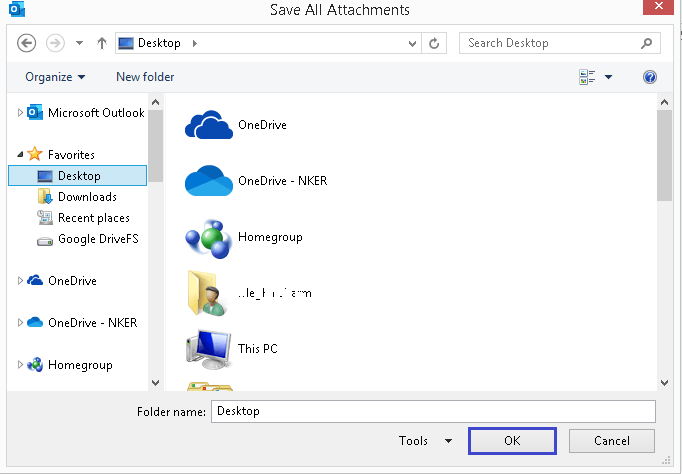Open the Tools dropdown menu
This screenshot has width=682, height=474.
[425, 441]
